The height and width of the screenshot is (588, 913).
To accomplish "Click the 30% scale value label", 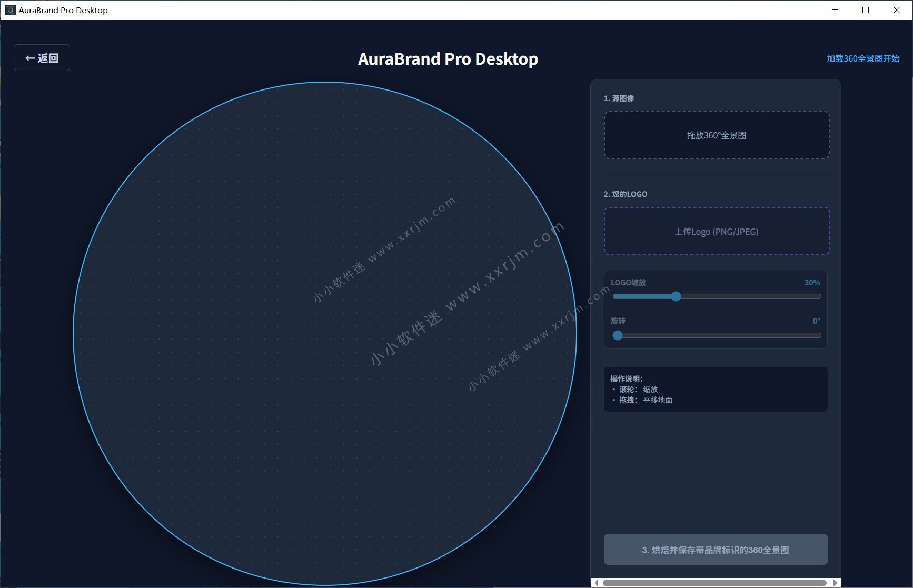I will [x=811, y=283].
